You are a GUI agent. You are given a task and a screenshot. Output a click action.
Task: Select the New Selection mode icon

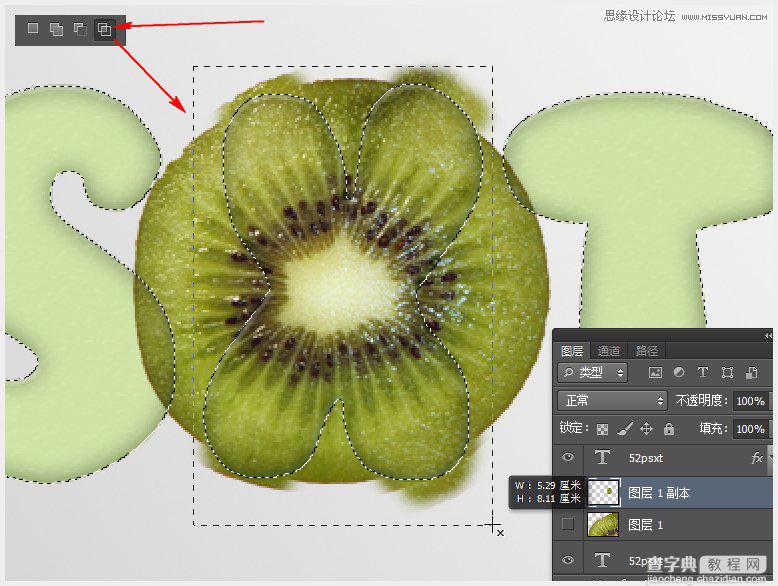pyautogui.click(x=33, y=28)
